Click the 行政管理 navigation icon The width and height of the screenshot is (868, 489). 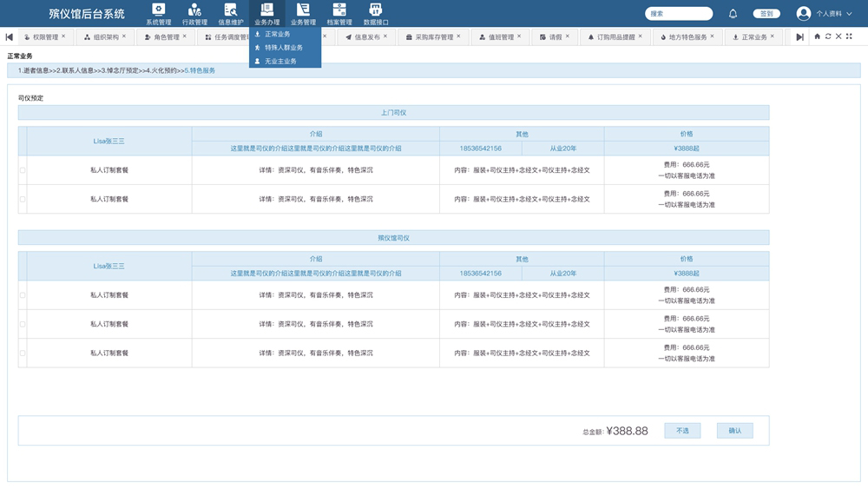tap(194, 13)
